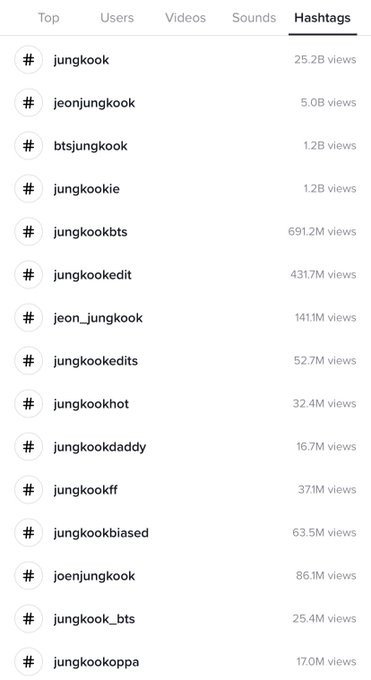
Task: Tap the hash icon beside jeonjungkook
Action: [29, 103]
